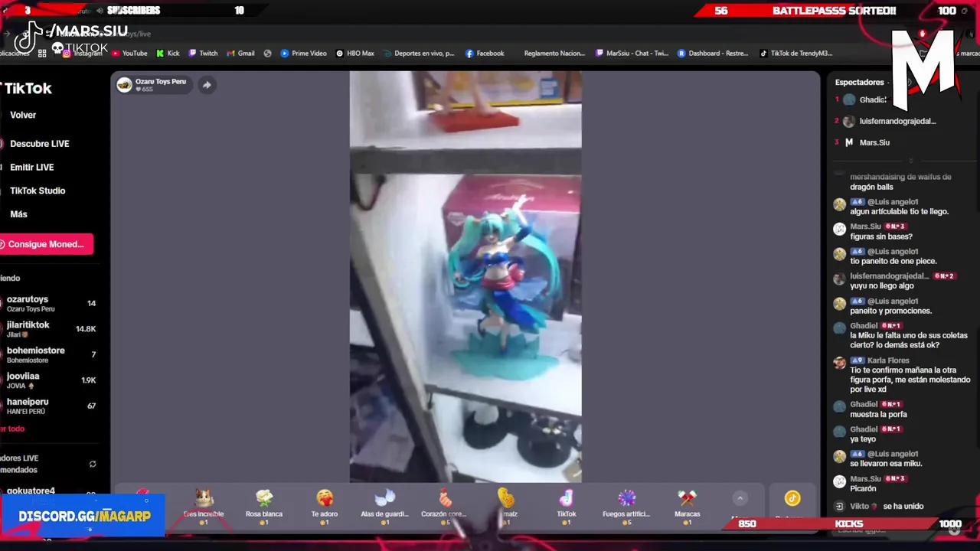
Task: Send the Maracas gift
Action: (x=687, y=507)
